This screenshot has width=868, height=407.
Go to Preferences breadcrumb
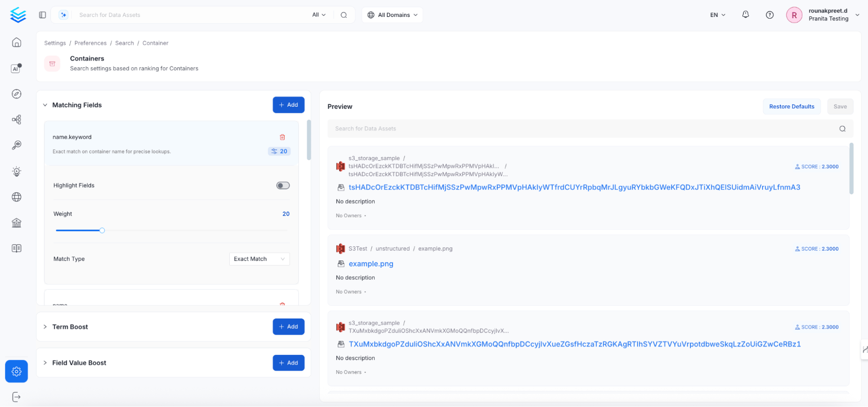tap(90, 43)
